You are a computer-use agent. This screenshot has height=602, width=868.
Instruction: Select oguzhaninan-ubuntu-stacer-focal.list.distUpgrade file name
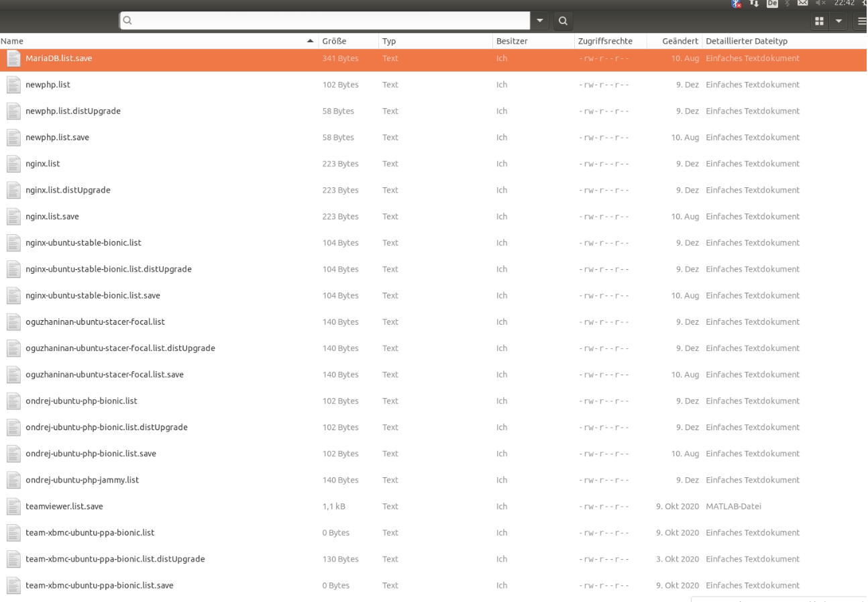(120, 348)
